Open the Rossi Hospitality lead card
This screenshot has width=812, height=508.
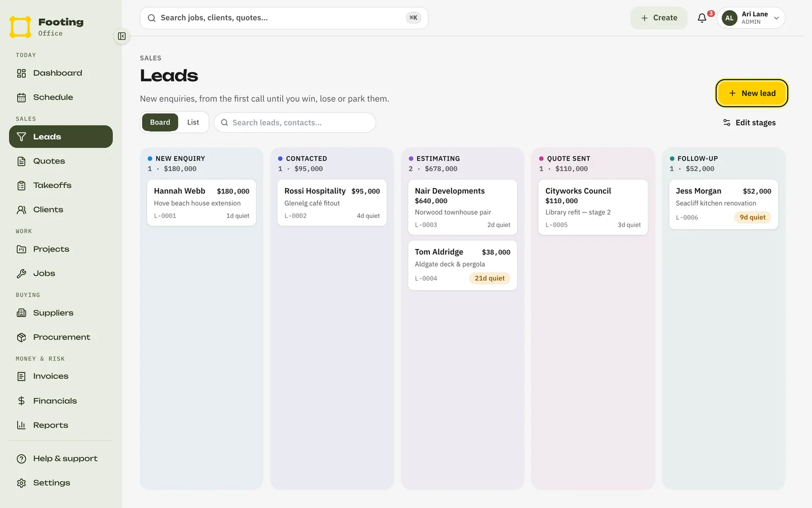pyautogui.click(x=332, y=203)
